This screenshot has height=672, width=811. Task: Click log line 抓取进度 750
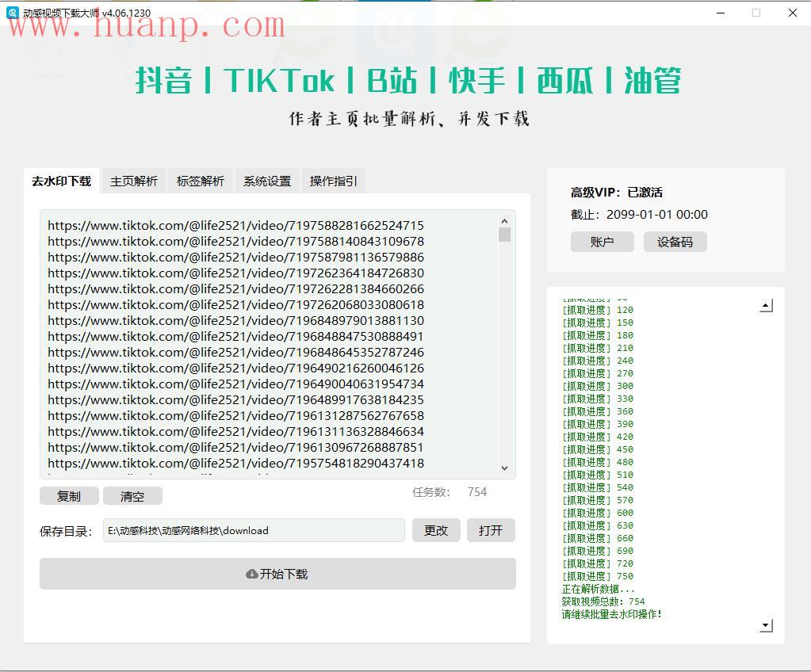coord(598,576)
